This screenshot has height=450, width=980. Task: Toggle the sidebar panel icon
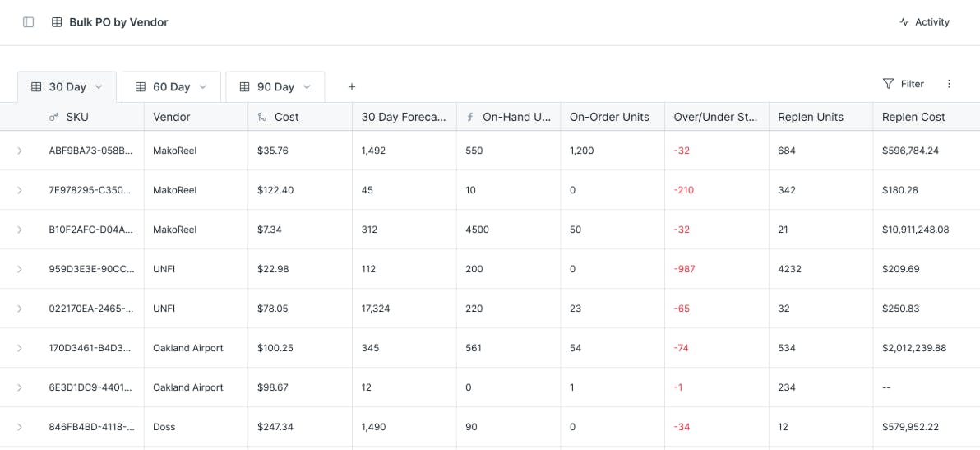click(x=28, y=22)
